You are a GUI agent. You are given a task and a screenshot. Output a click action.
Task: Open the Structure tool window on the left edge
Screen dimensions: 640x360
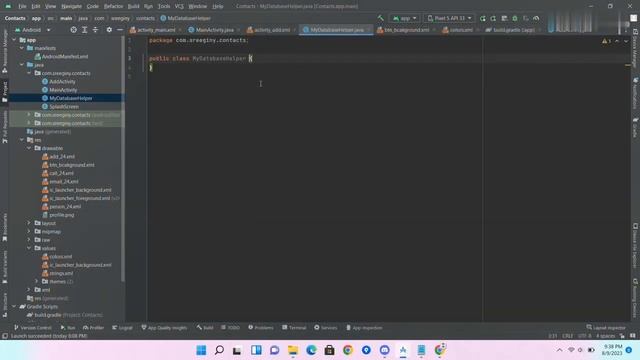(5, 305)
